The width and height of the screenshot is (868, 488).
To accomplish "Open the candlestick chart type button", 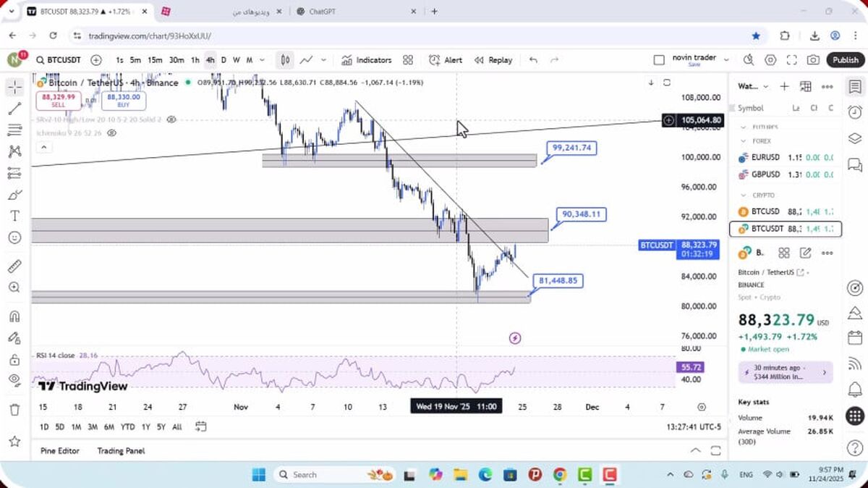I will [x=286, y=60].
